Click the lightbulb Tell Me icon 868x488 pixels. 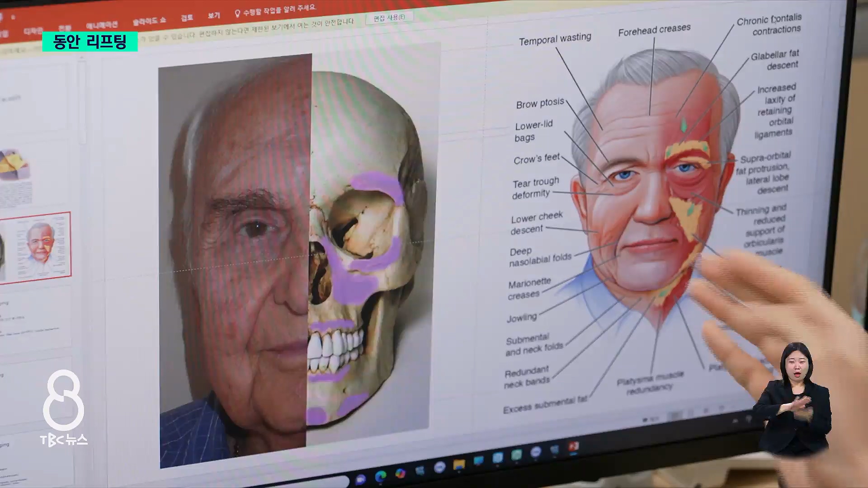tap(237, 14)
